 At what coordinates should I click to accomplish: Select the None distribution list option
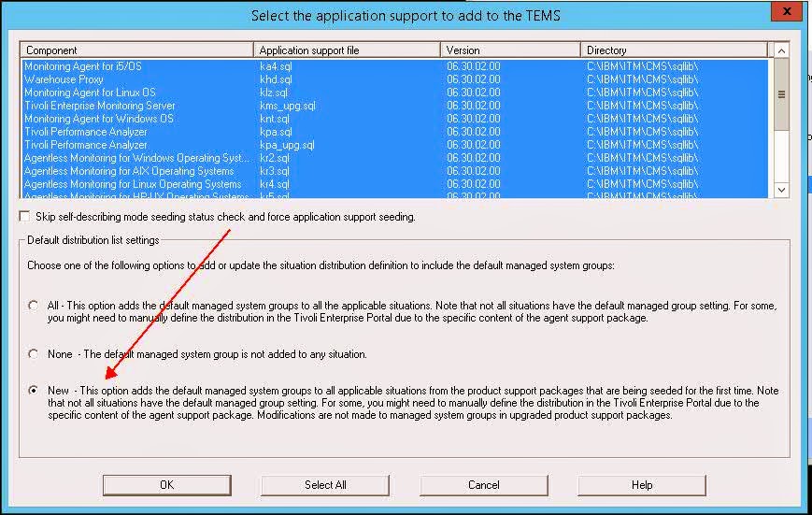(33, 354)
